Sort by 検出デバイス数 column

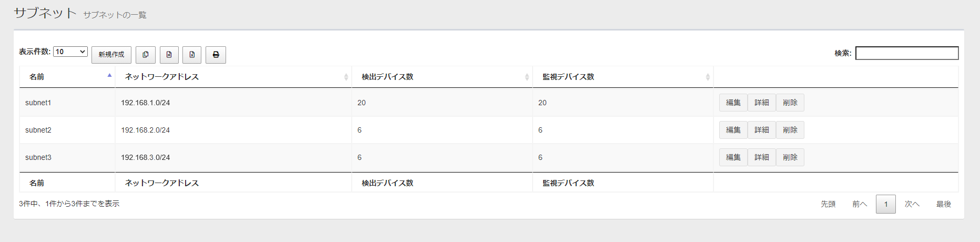(442, 77)
